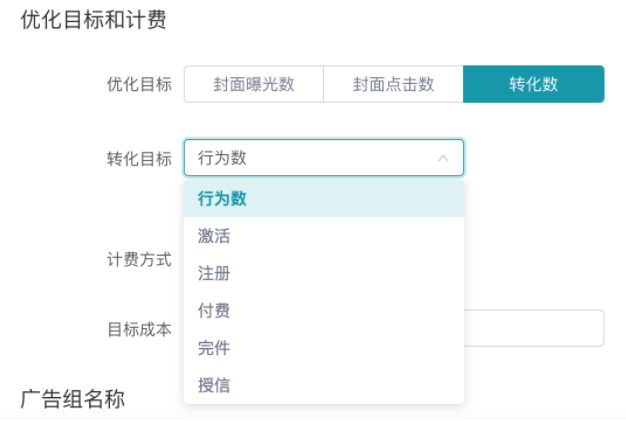Click the 计费方式 field label

pos(139,259)
